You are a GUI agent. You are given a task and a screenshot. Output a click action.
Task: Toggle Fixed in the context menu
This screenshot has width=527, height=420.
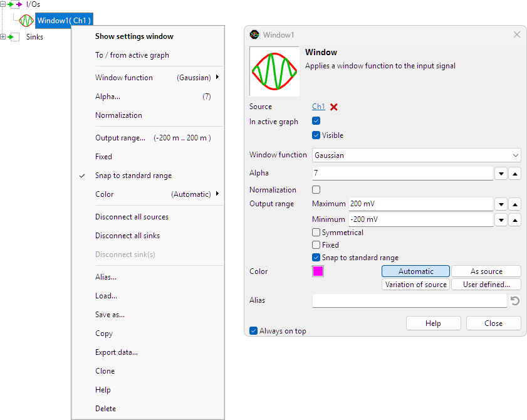coord(148,157)
